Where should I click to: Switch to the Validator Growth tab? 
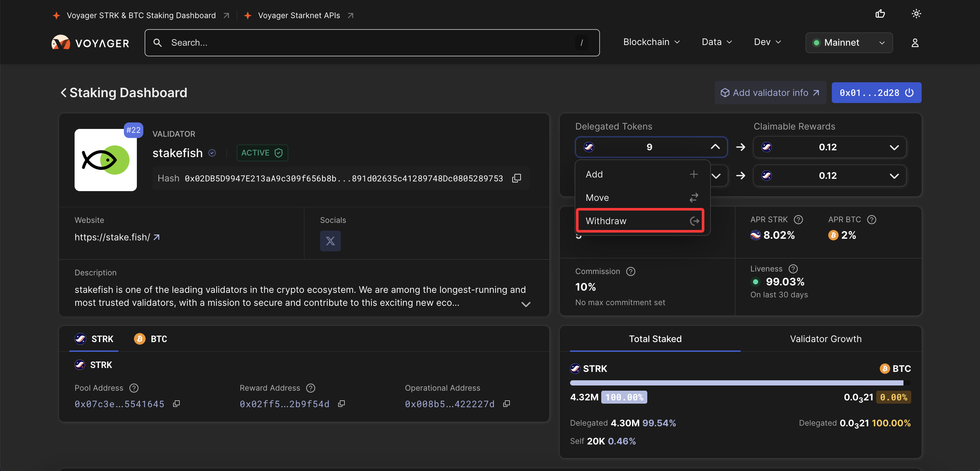(826, 339)
